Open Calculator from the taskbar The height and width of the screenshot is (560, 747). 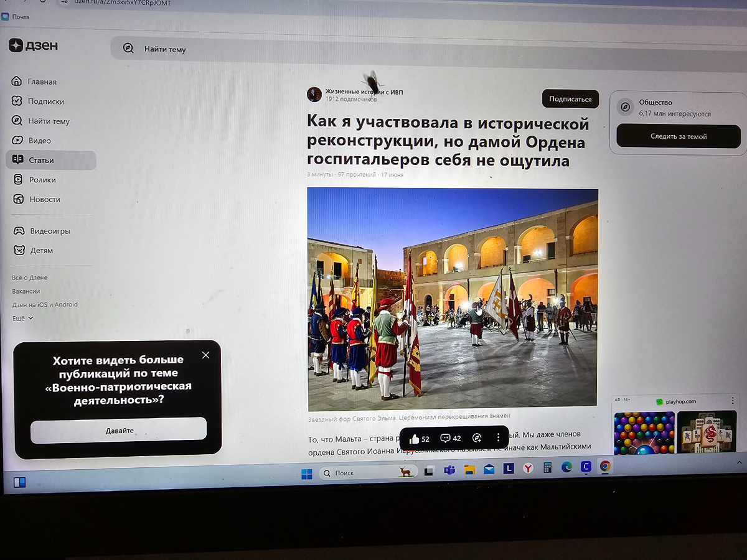(x=548, y=468)
